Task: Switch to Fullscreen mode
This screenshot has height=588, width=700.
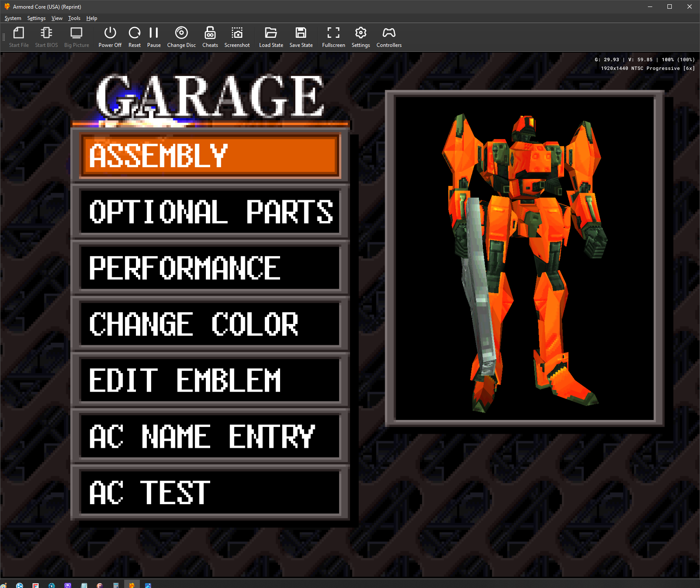Action: tap(333, 37)
